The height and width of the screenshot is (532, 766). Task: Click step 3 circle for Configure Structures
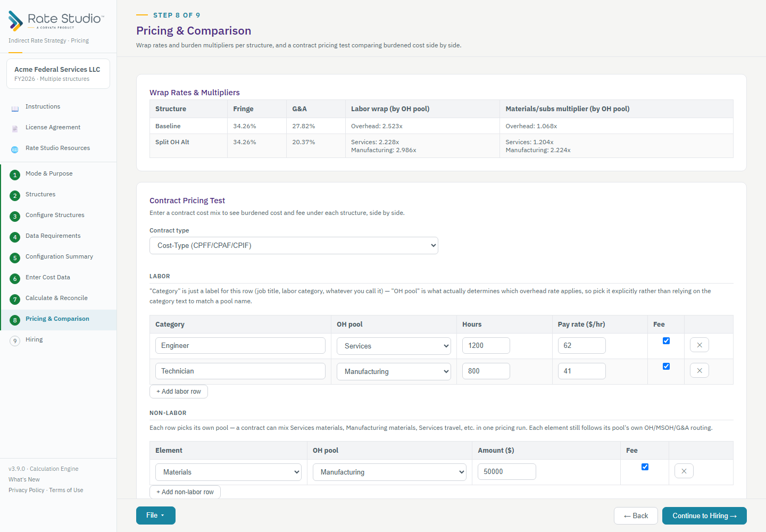coord(15,217)
